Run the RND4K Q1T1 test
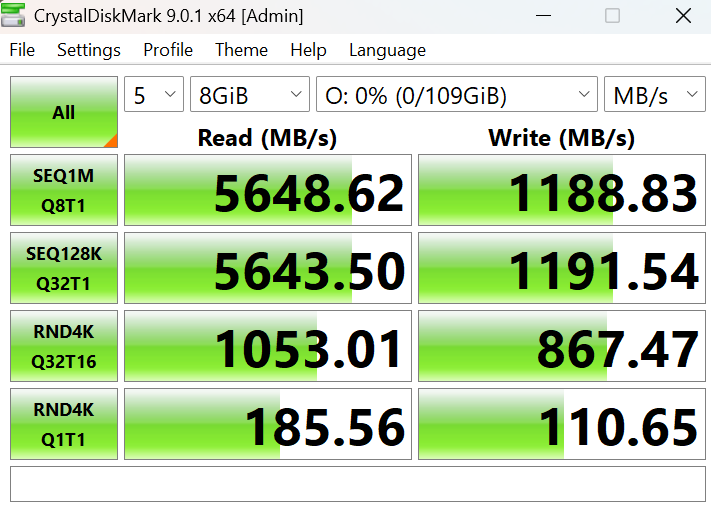Screen dimensions: 711x505 click(x=64, y=424)
